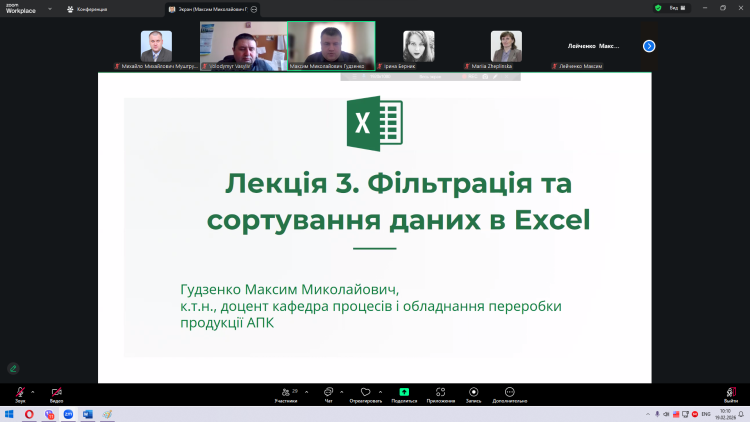Open the Чат chat panel

pos(328,393)
